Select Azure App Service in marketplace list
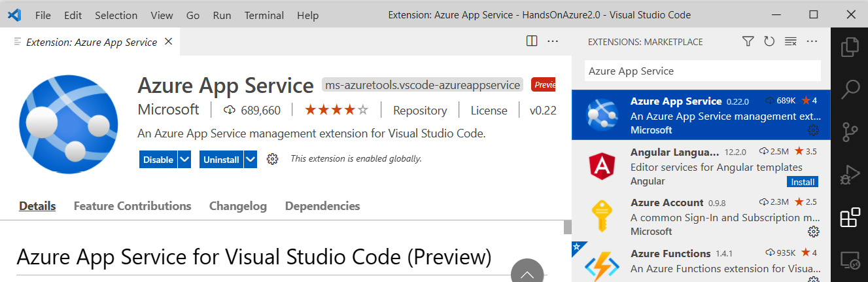Screen dimensions: 868x282 [701, 115]
